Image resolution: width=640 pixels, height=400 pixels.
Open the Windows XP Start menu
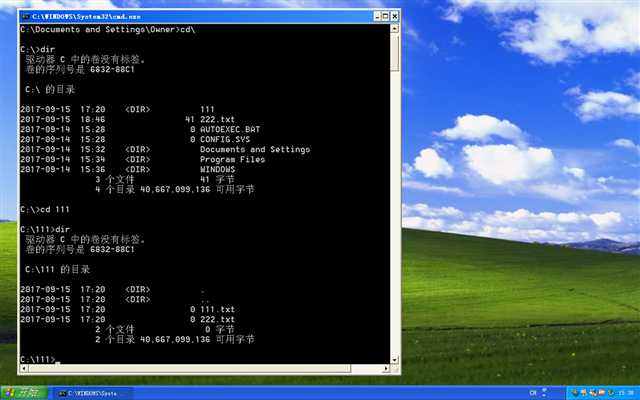(x=24, y=393)
